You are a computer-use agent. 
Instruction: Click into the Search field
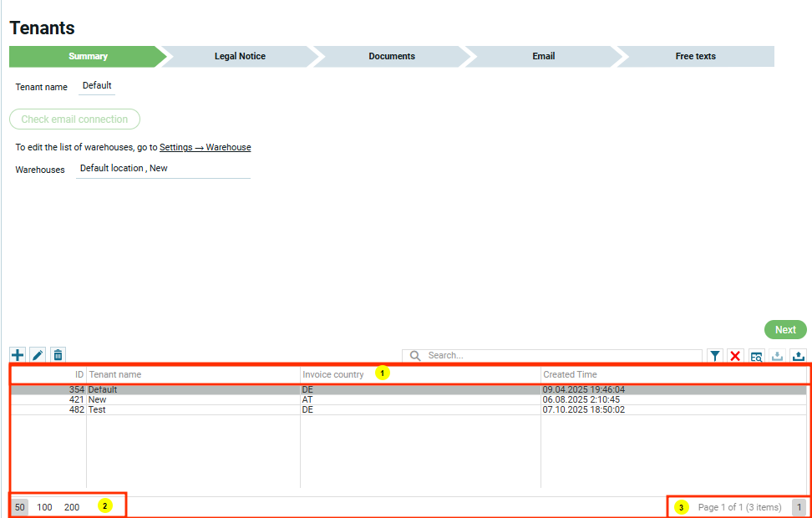560,356
